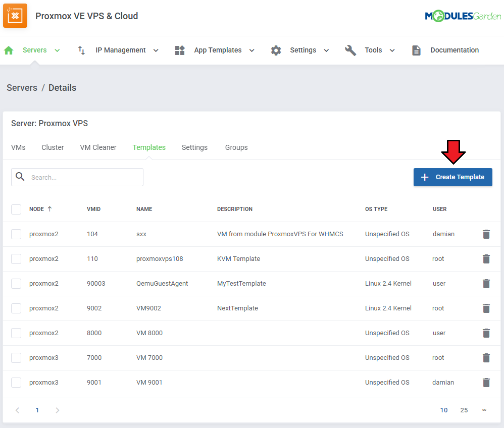The width and height of the screenshot is (504, 428).
Task: Tick the VM 7000 row checkbox
Action: (x=16, y=358)
